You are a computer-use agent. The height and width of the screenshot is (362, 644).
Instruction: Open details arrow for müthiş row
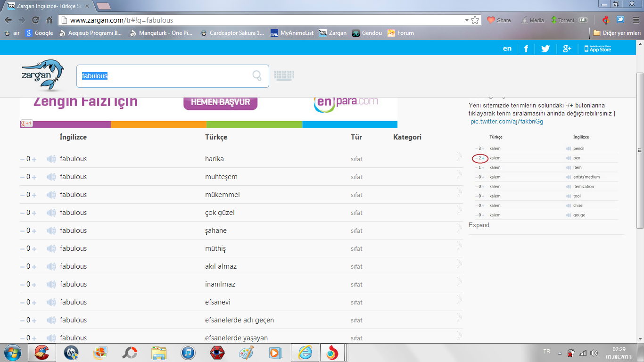(459, 246)
